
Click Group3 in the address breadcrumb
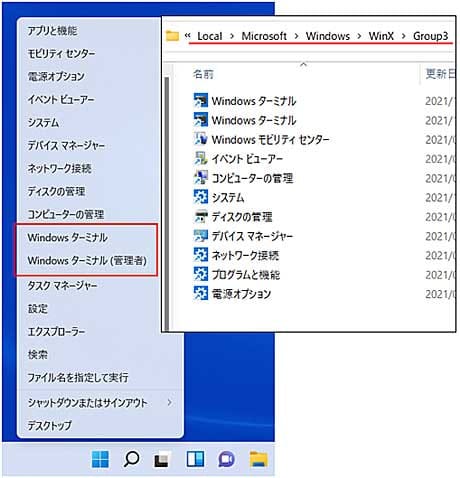tap(430, 36)
